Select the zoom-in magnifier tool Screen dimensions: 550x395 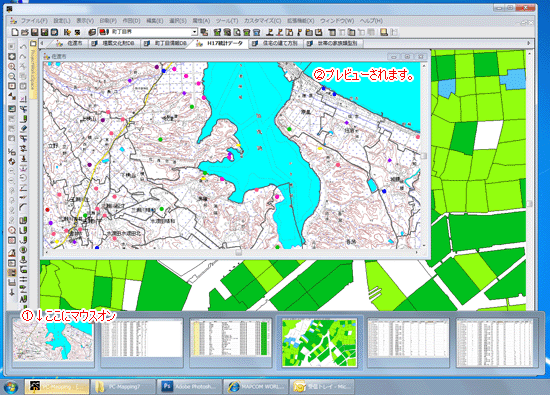click(12, 66)
